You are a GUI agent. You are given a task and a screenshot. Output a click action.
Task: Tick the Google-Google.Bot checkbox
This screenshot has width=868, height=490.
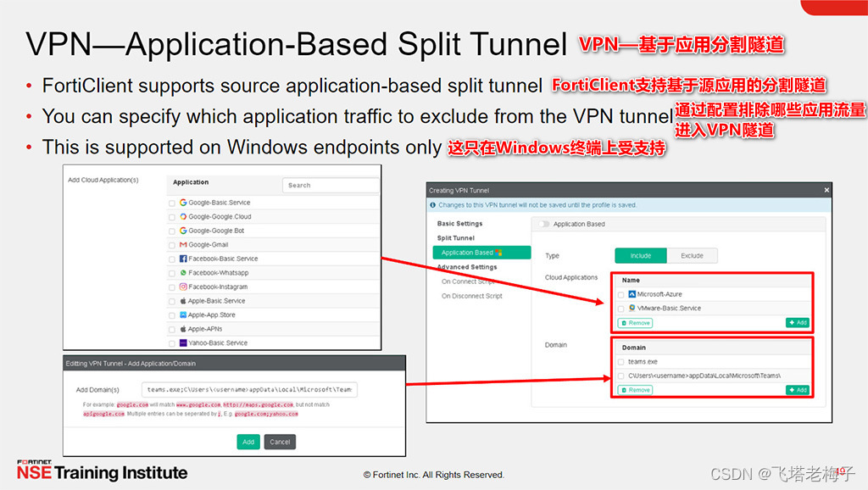(172, 231)
